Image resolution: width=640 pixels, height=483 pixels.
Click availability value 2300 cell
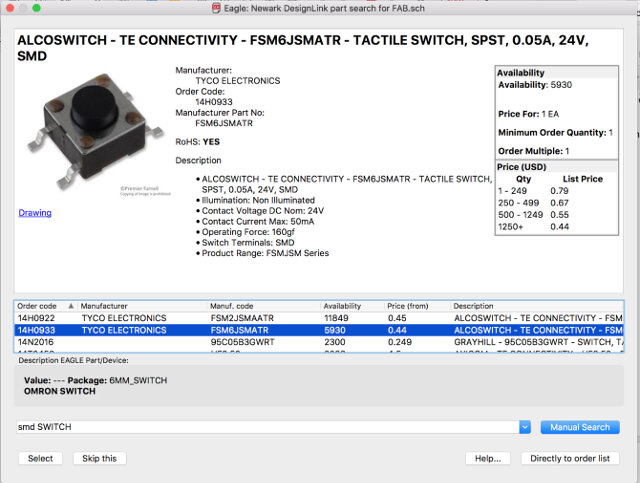[335, 342]
